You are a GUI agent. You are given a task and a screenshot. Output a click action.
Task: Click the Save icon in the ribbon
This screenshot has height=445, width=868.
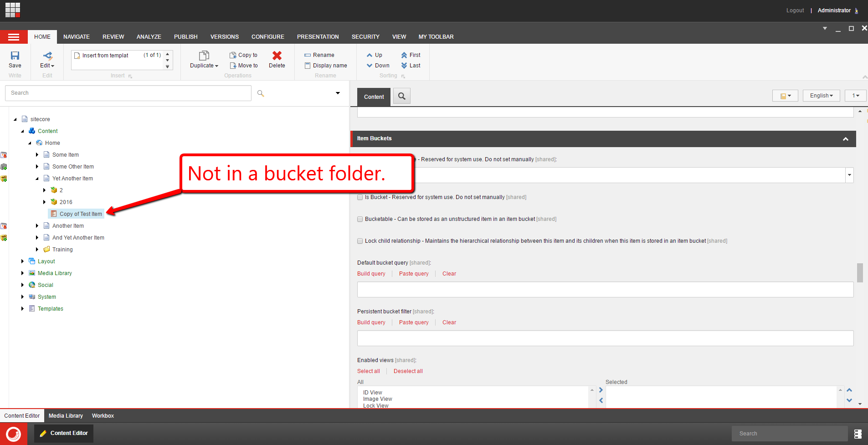point(15,56)
